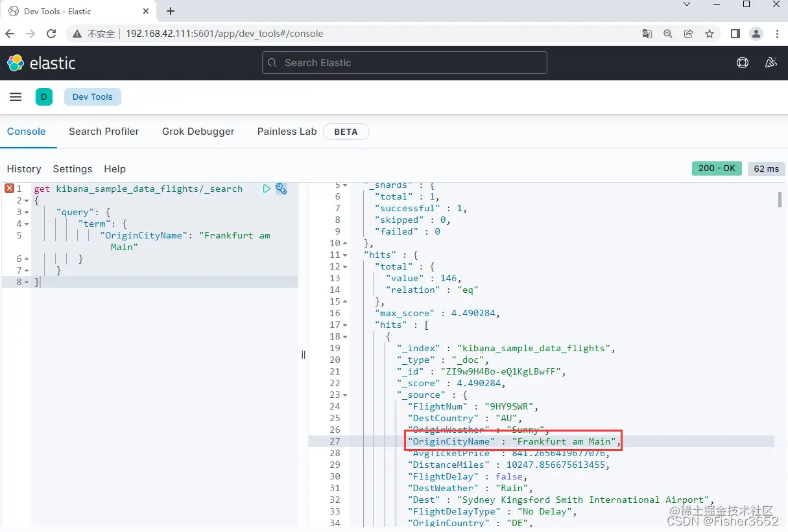This screenshot has height=532, width=788.
Task: Click the "value" : 146 line
Action: [424, 278]
